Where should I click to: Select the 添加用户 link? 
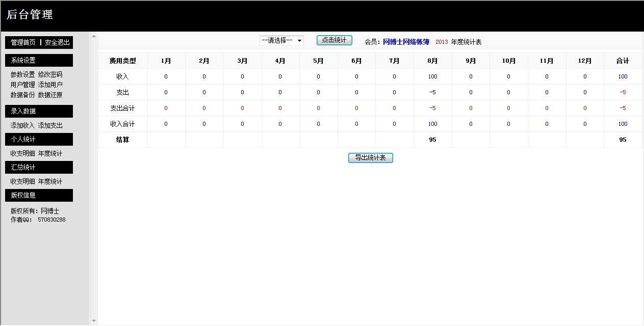coord(50,85)
